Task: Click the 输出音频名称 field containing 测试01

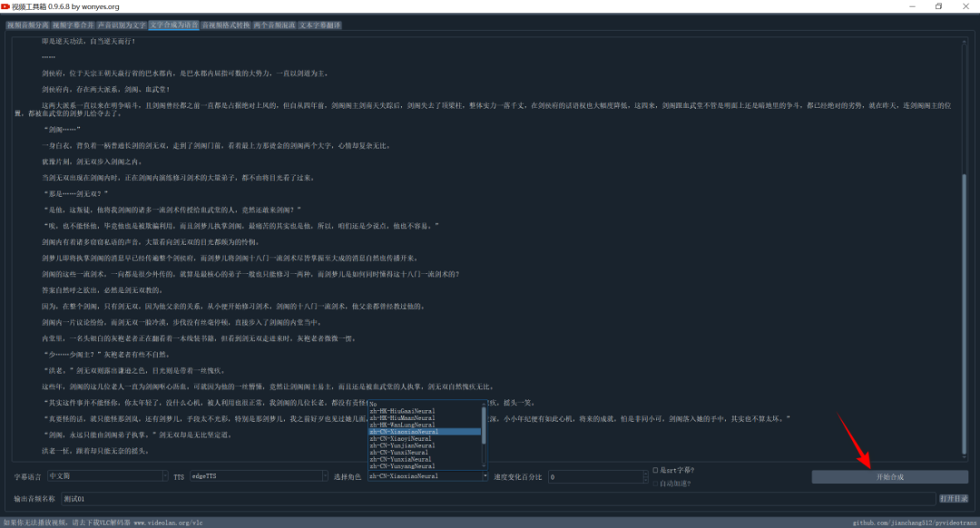Action: click(x=498, y=499)
